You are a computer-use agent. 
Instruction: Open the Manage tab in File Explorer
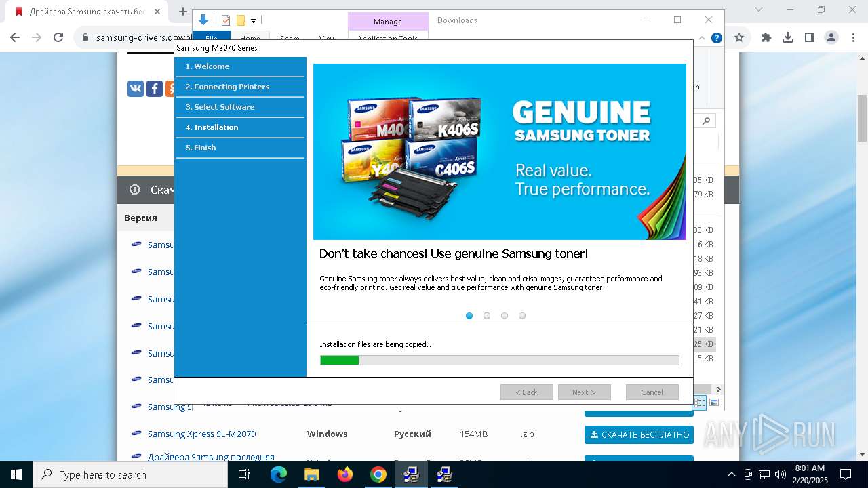(388, 22)
